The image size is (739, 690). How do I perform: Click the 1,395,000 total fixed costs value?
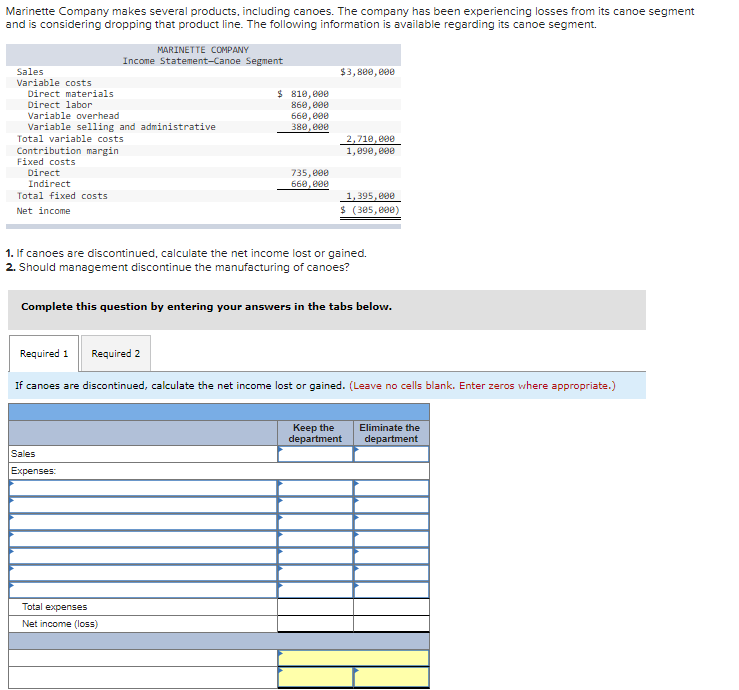click(x=370, y=196)
